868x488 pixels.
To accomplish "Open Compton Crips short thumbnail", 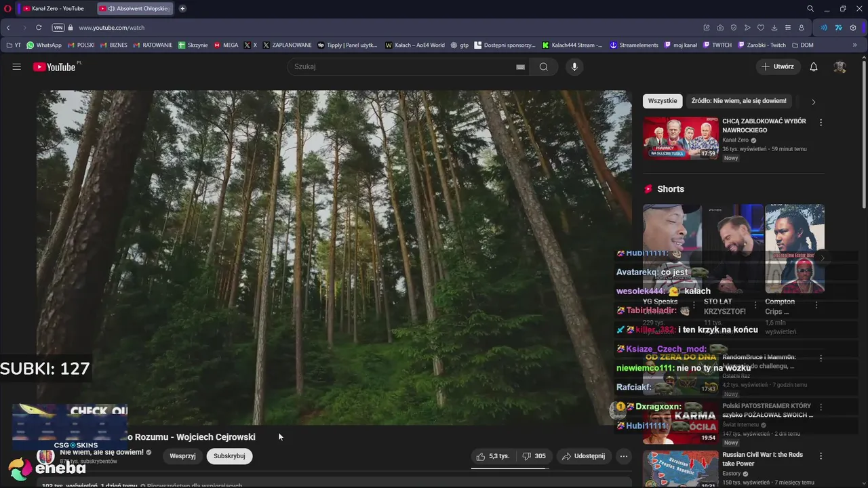I will (795, 249).
